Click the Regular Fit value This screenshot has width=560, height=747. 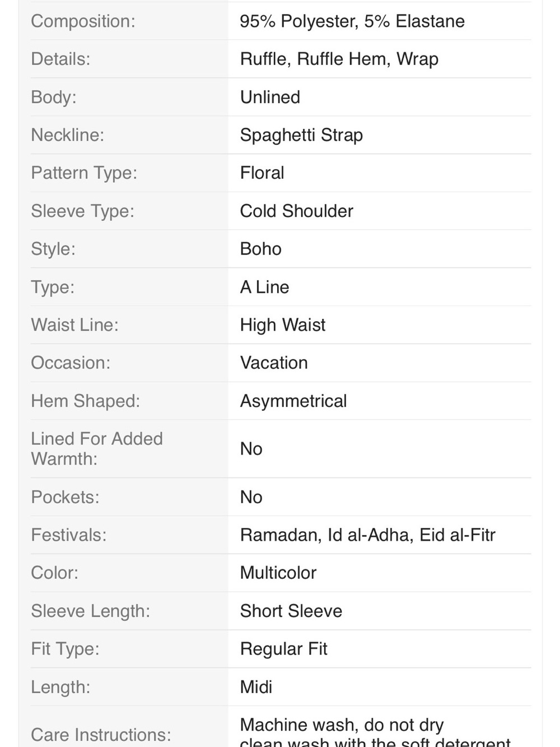point(284,649)
